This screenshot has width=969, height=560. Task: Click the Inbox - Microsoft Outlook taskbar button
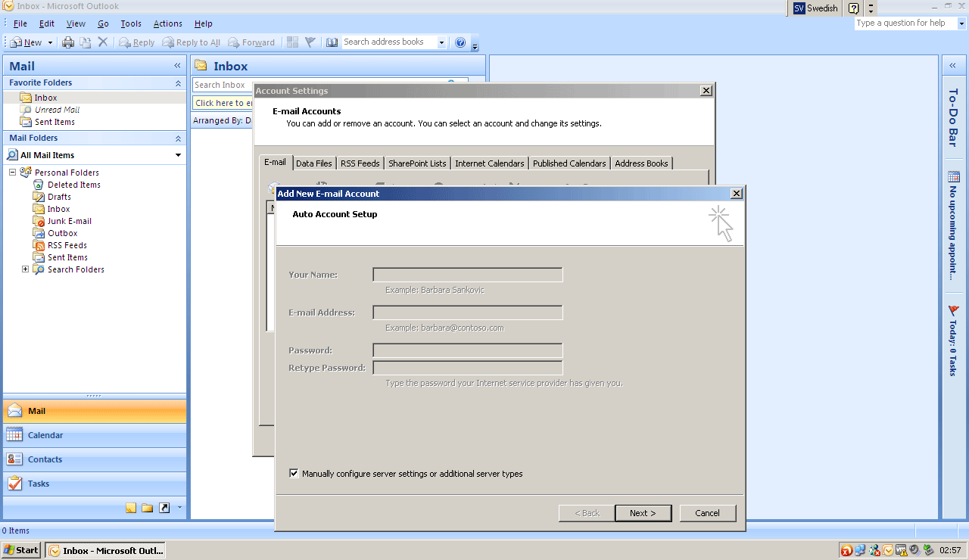pyautogui.click(x=105, y=550)
